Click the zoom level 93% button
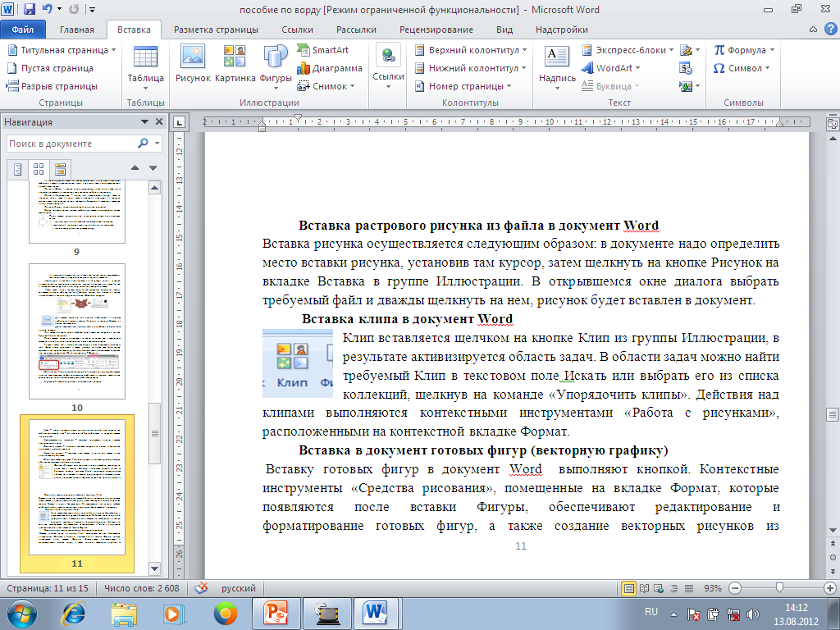 713,588
